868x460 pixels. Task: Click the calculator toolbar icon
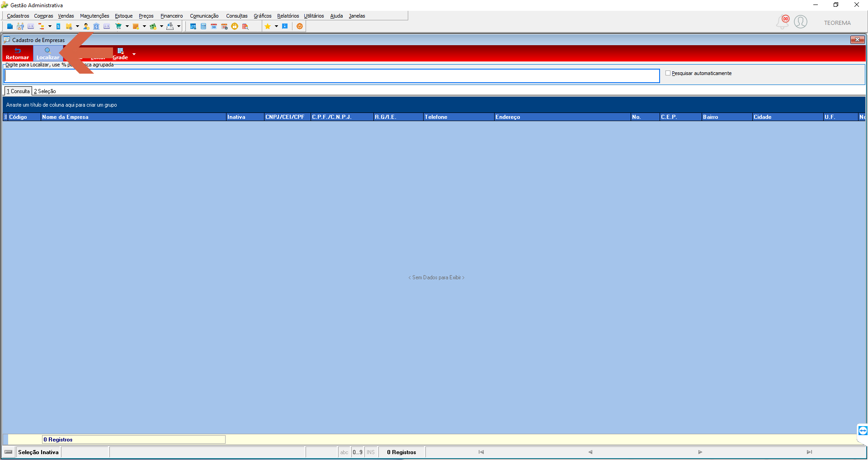tap(203, 26)
